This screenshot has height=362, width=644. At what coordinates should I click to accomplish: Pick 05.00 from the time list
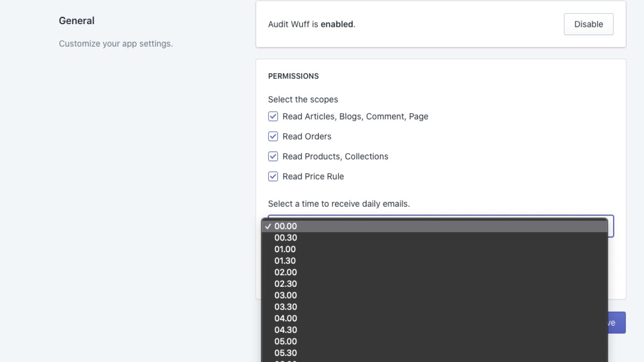pos(285,341)
